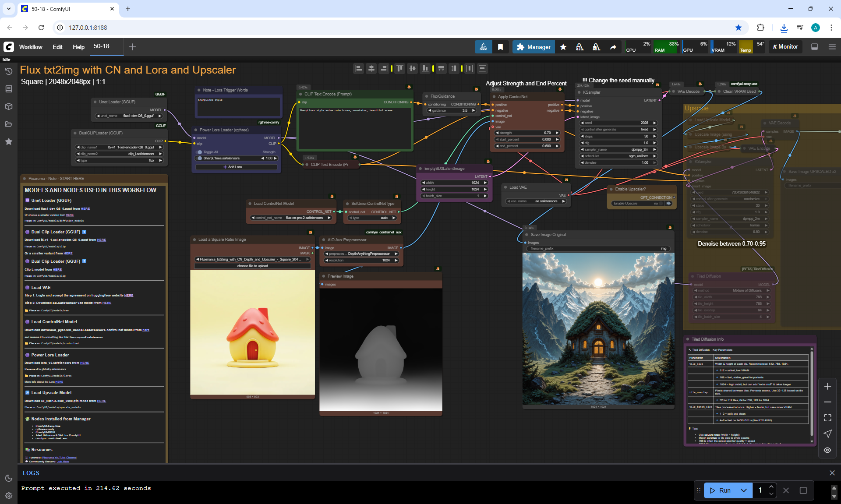Expand the Run button dropdown arrow

pos(743,490)
